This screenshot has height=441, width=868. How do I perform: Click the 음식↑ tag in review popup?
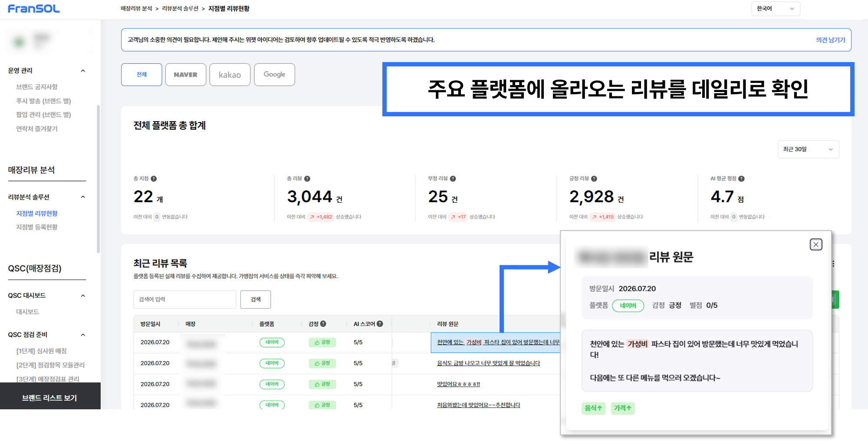[x=593, y=408]
